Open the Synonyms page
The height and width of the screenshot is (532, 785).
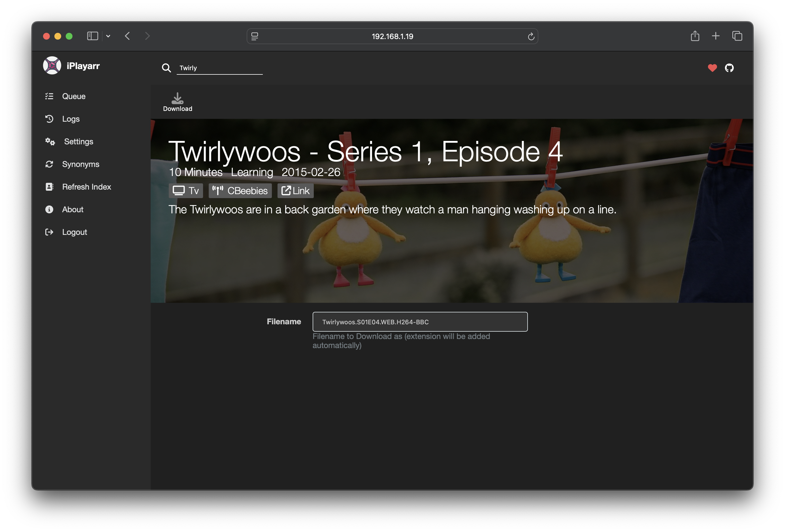pyautogui.click(x=80, y=164)
